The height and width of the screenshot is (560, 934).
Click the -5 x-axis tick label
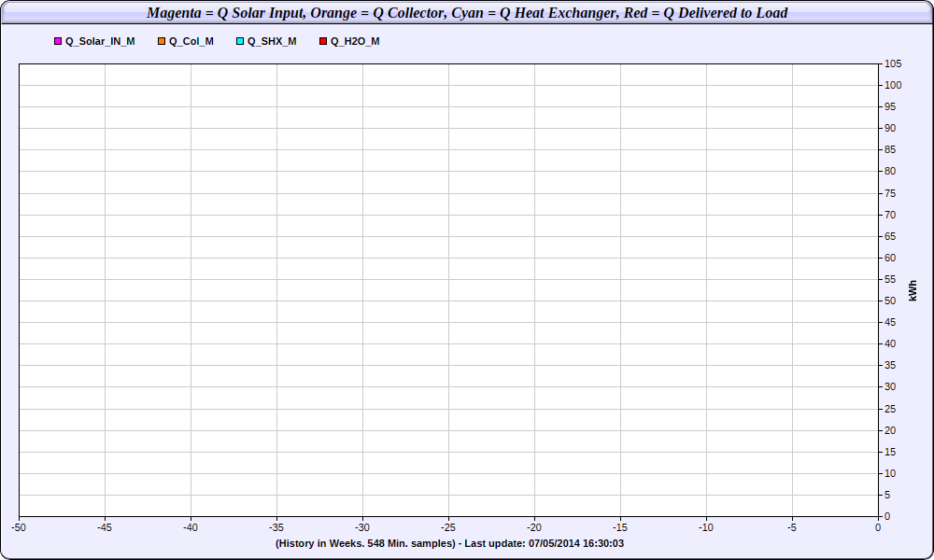tap(792, 528)
